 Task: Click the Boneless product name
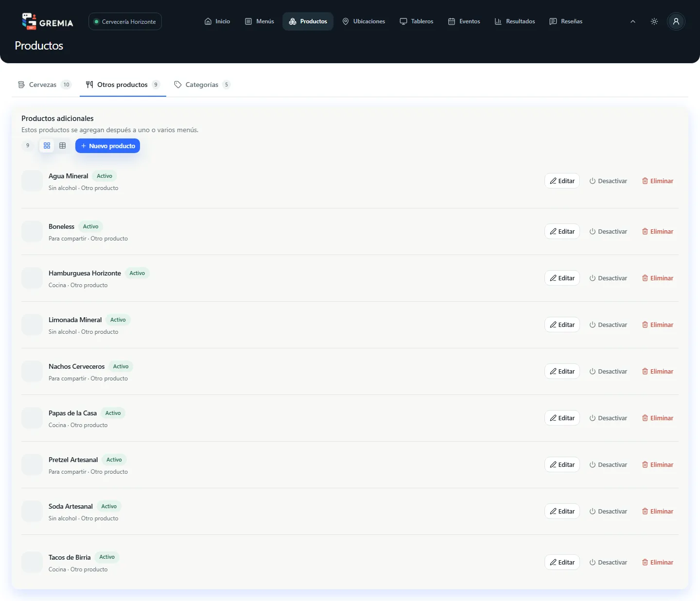coord(61,226)
